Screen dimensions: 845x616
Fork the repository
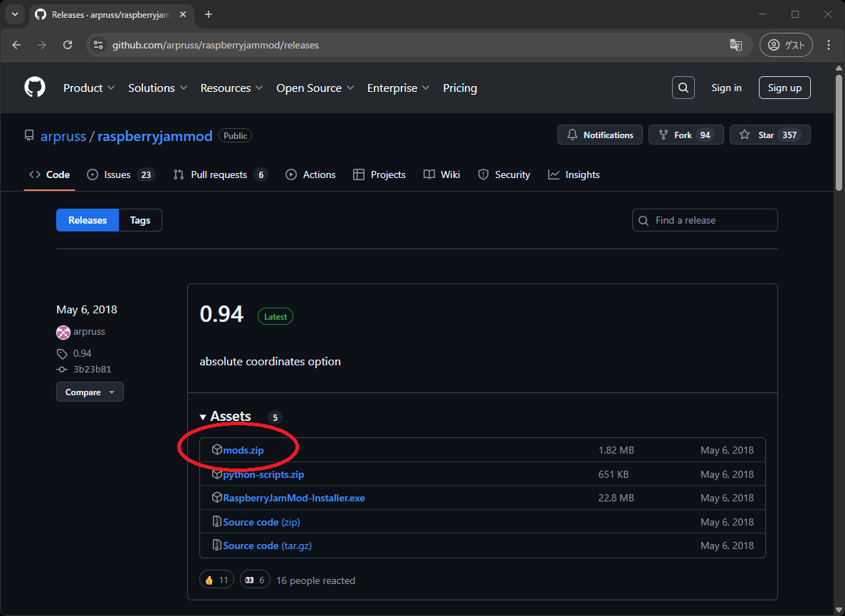[686, 135]
